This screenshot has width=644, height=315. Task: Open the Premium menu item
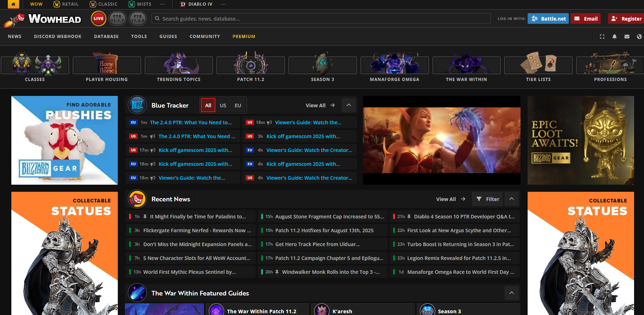tap(244, 36)
